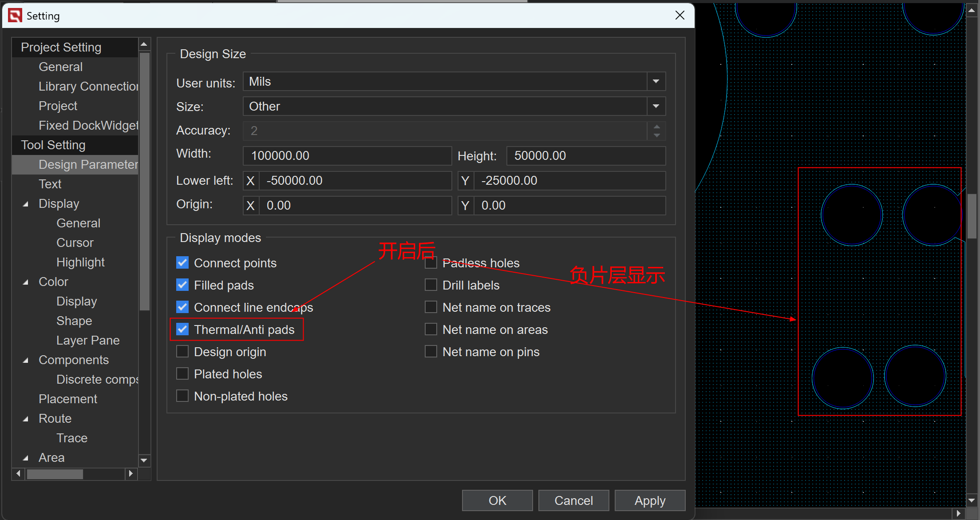Open the Size dropdown set to Other
980x520 pixels.
(656, 107)
